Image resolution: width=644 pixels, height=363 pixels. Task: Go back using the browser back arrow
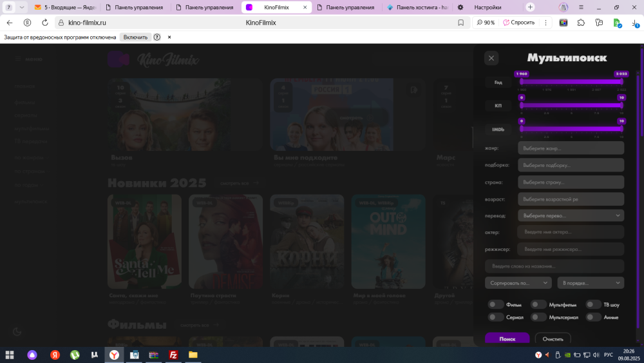click(x=10, y=23)
